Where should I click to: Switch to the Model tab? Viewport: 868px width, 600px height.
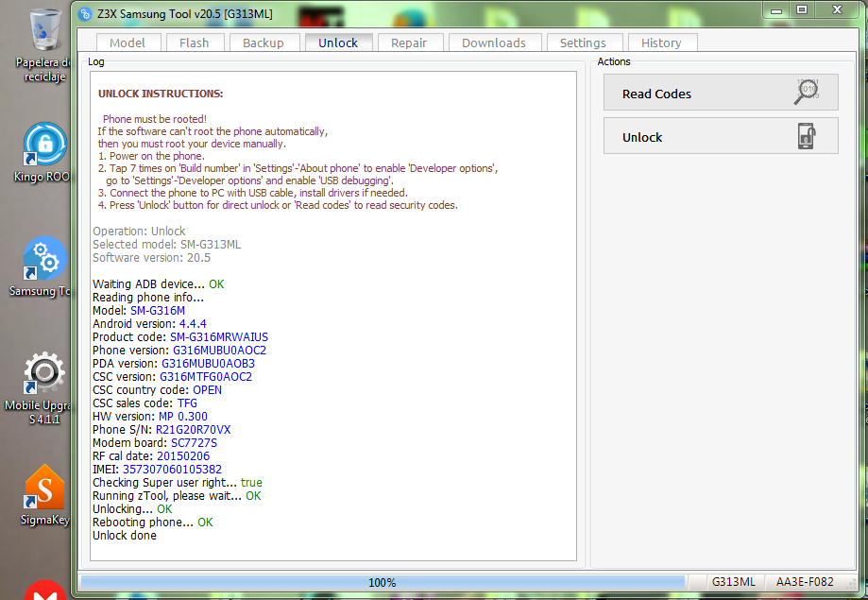(x=128, y=43)
